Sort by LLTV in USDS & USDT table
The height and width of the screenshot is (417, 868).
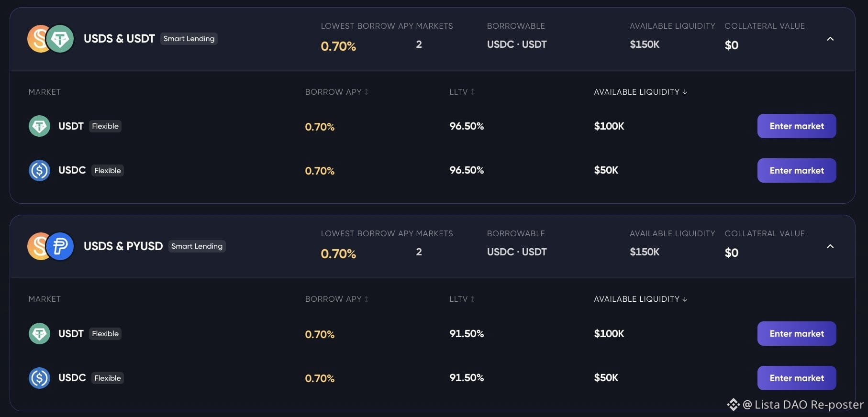pyautogui.click(x=462, y=92)
